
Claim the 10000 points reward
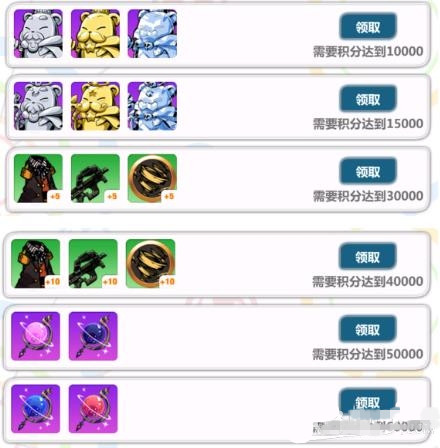[368, 27]
